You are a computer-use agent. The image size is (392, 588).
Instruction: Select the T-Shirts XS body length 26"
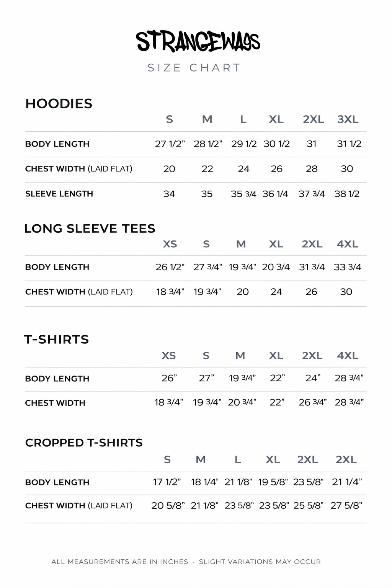click(x=169, y=378)
